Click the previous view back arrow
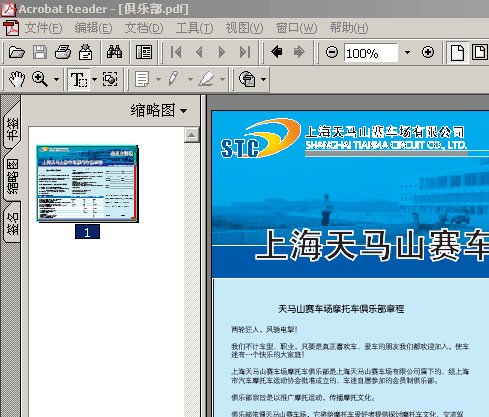The image size is (489, 417). 277,52
